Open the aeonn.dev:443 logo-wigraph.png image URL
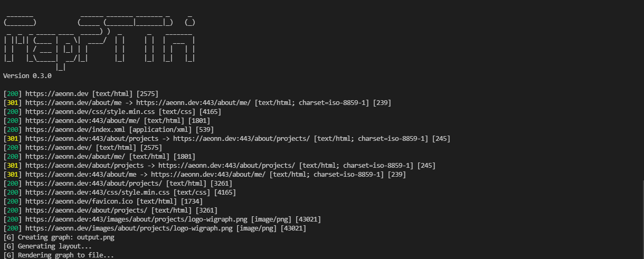Image resolution: width=644 pixels, height=259 pixels. (136, 219)
